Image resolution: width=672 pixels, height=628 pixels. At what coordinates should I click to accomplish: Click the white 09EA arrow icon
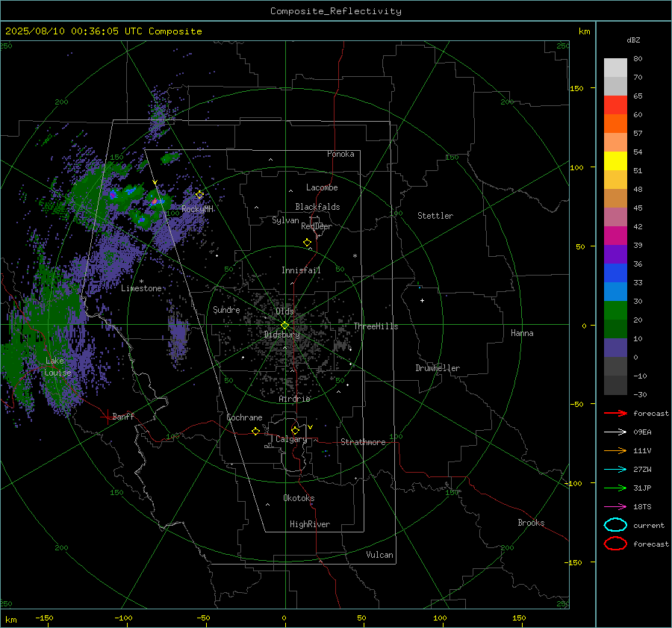[x=615, y=432]
